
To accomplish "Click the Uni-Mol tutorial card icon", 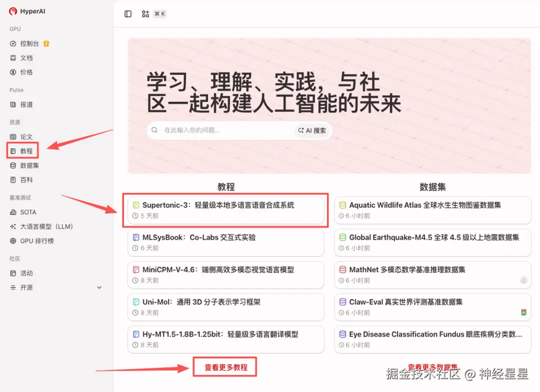I will click(x=136, y=302).
